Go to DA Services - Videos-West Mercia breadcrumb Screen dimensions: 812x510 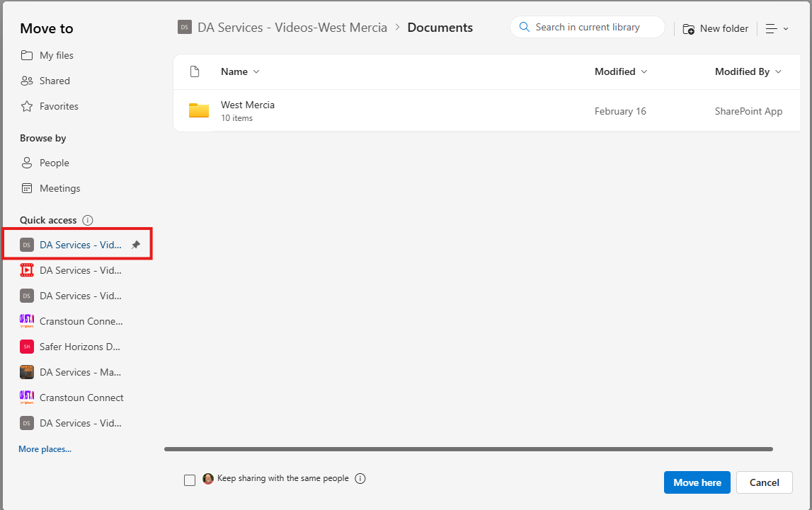click(292, 28)
